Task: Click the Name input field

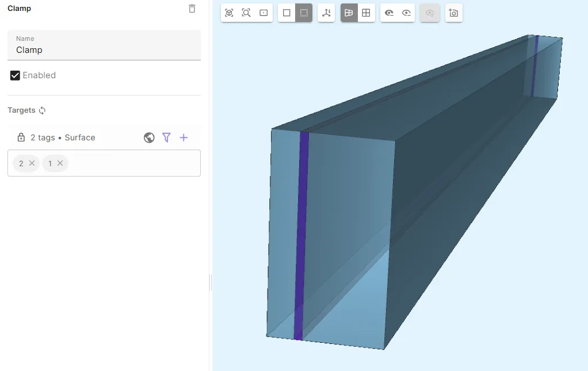Action: (x=104, y=50)
